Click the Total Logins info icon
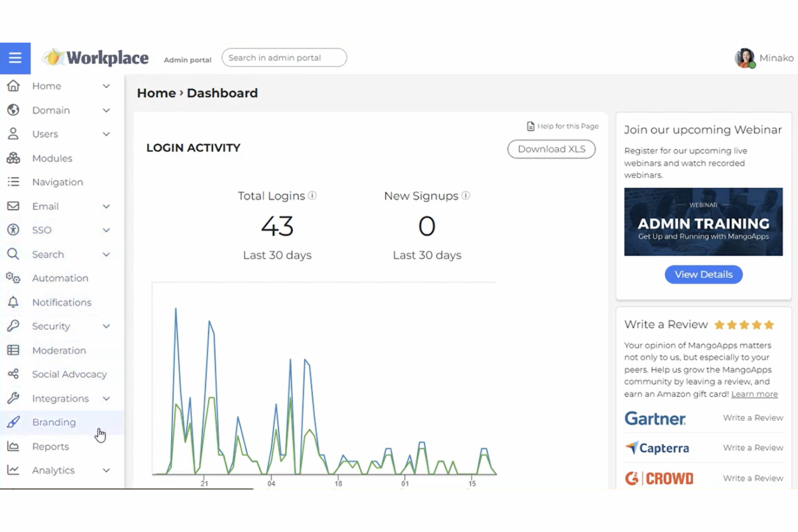 click(x=312, y=196)
